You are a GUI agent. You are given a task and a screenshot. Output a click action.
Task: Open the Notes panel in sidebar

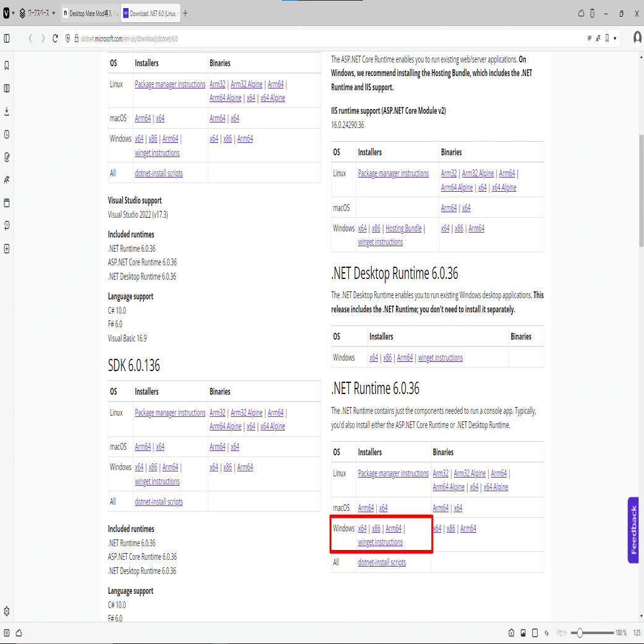point(7,157)
